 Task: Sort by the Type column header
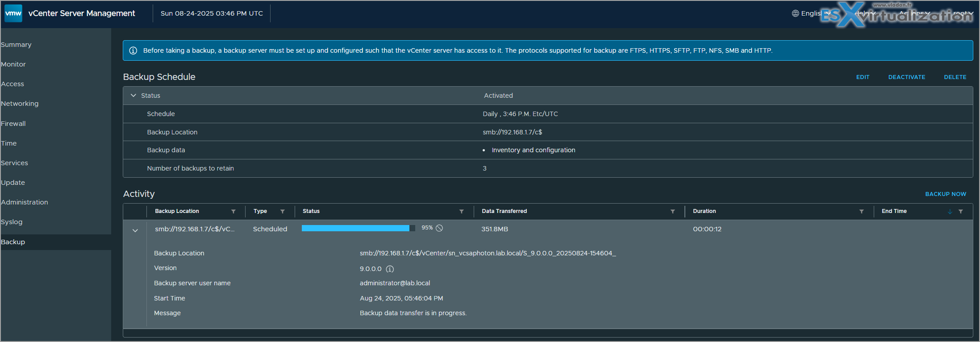[260, 211]
